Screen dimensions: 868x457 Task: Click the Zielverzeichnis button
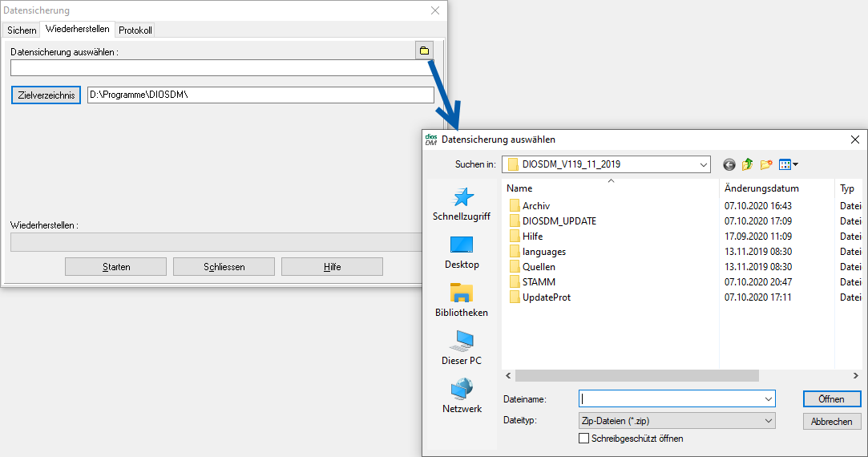[46, 95]
